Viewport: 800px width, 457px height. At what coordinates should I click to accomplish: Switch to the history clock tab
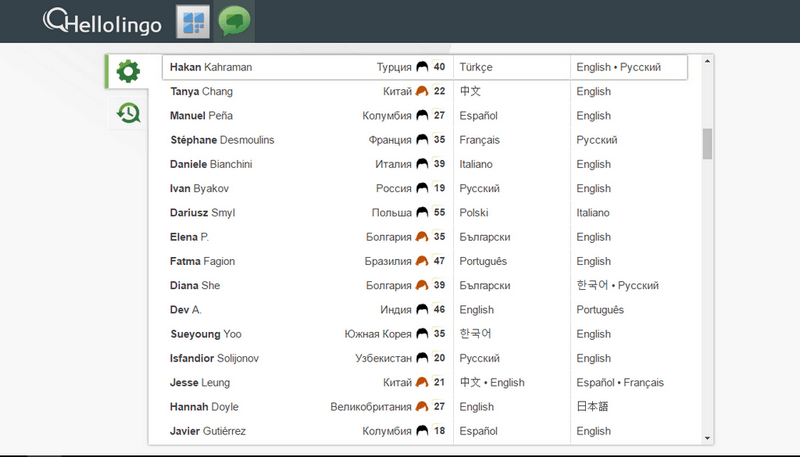point(128,113)
